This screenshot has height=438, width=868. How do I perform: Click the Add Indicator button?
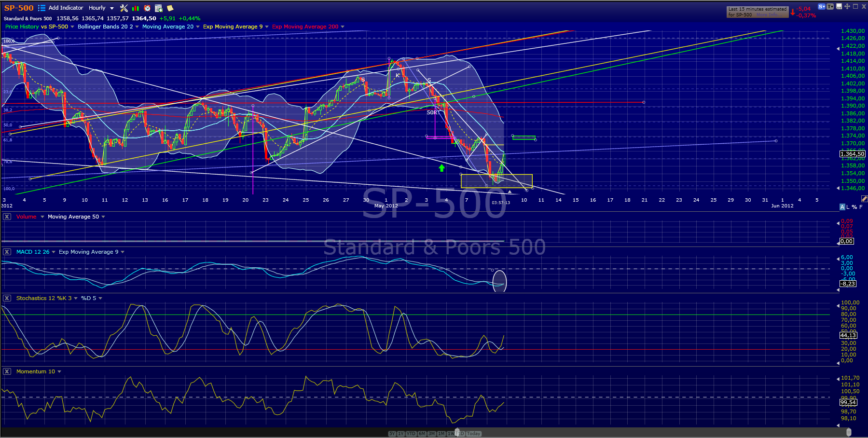(66, 8)
